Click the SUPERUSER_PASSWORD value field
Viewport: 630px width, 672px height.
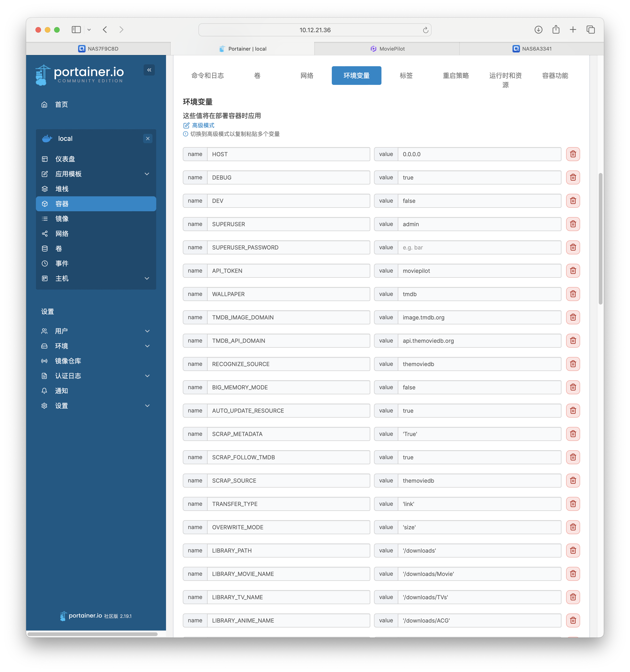pyautogui.click(x=479, y=247)
